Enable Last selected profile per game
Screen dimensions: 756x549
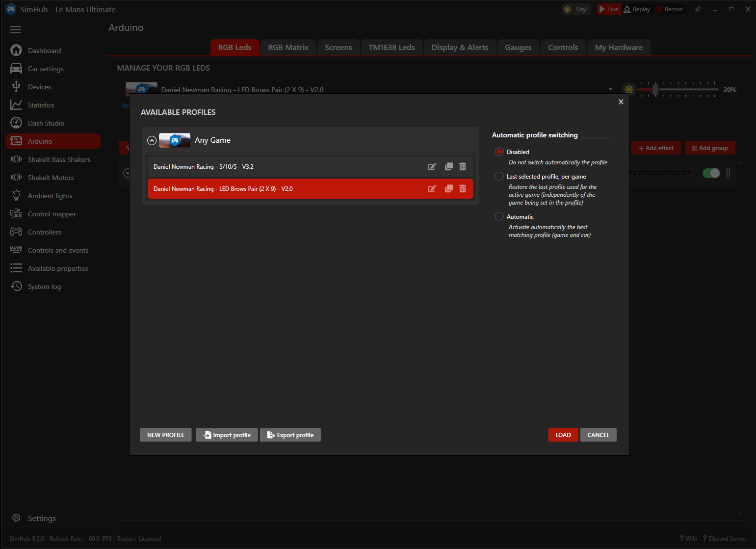tap(499, 176)
